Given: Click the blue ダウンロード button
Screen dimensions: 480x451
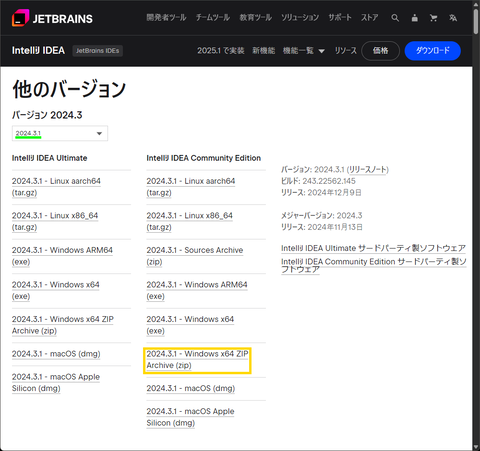Looking at the screenshot, I should tap(433, 51).
